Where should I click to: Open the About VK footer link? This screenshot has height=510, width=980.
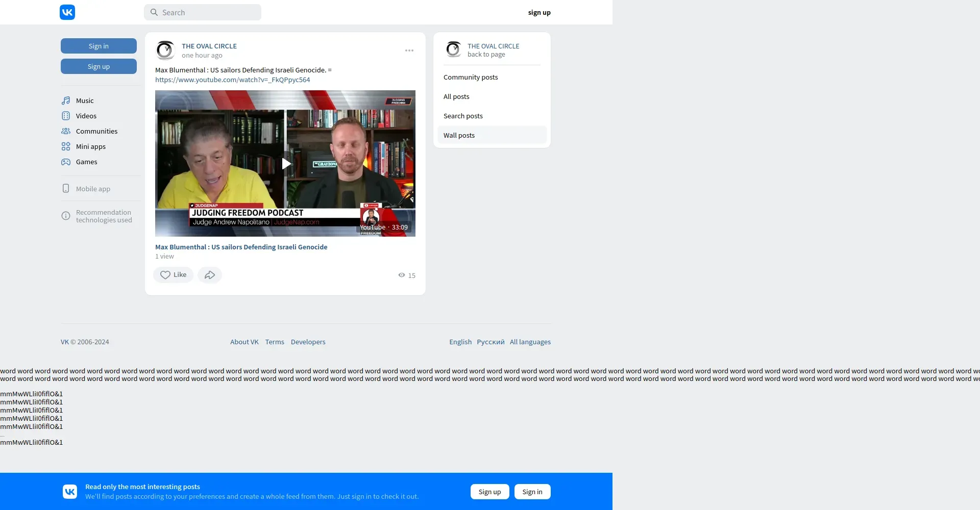pyautogui.click(x=244, y=342)
